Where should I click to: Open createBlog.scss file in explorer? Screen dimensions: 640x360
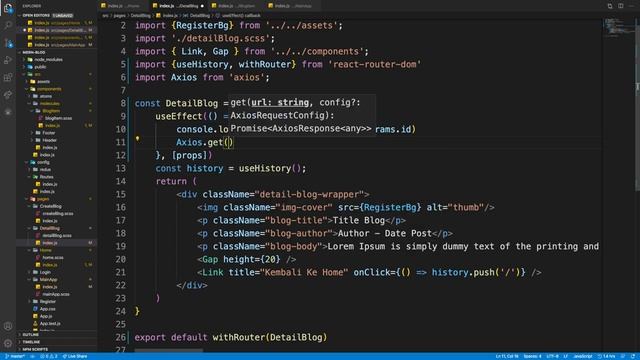click(58, 213)
